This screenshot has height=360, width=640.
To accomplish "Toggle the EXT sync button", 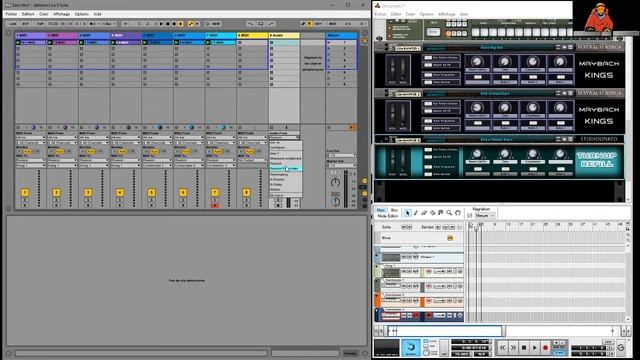I will pos(26,24).
